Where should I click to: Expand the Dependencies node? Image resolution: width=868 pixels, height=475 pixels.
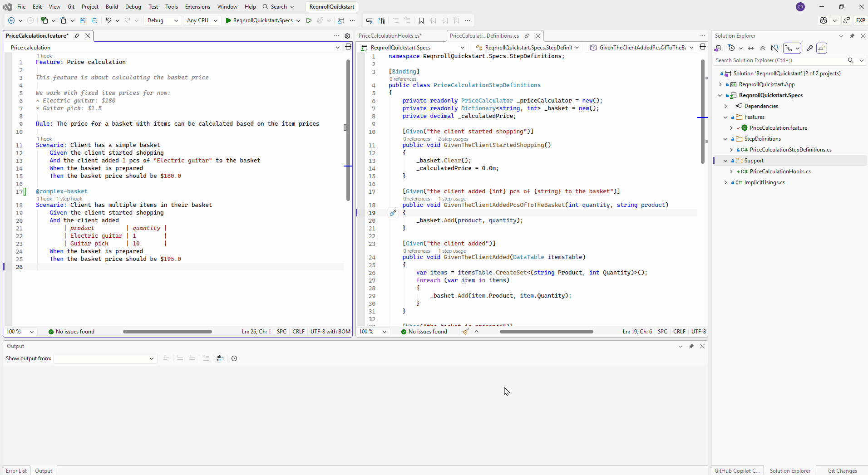[x=725, y=106]
